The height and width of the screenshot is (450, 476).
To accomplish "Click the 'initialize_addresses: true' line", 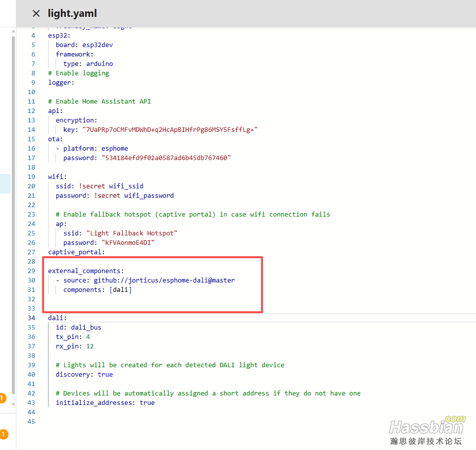I will [105, 403].
